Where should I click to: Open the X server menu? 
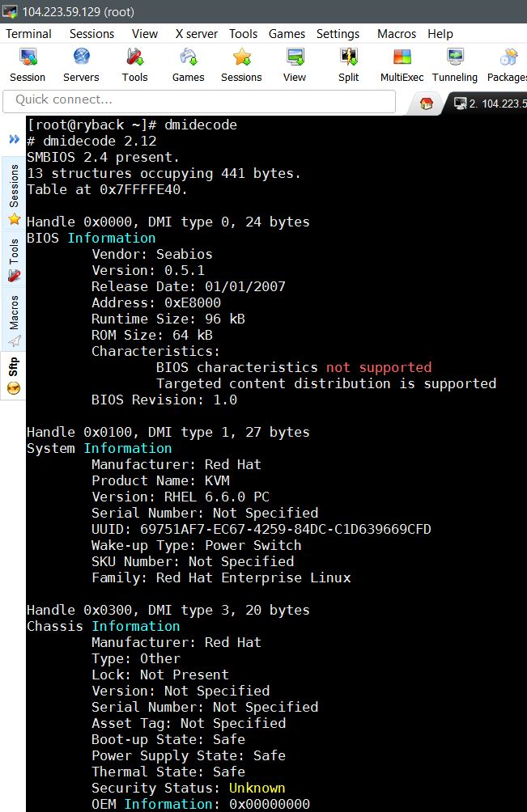197,34
